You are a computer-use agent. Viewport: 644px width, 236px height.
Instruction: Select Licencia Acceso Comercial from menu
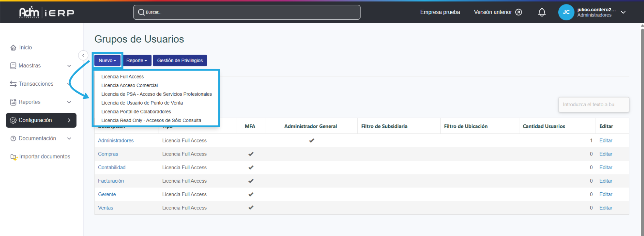coord(129,85)
